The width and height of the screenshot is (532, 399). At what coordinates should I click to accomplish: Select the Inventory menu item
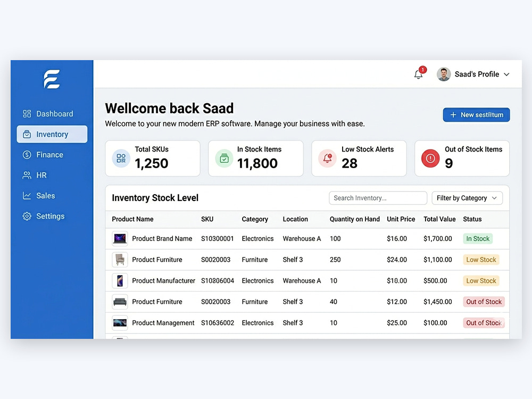[x=52, y=135]
